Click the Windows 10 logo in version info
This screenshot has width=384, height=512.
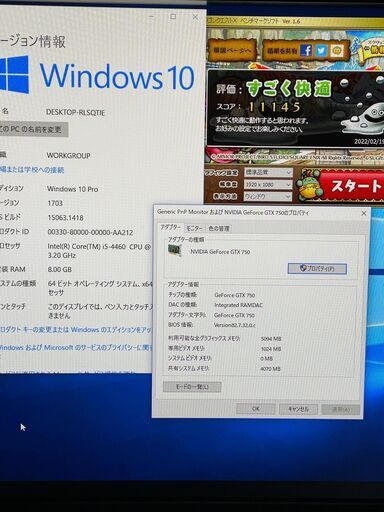tap(14, 75)
